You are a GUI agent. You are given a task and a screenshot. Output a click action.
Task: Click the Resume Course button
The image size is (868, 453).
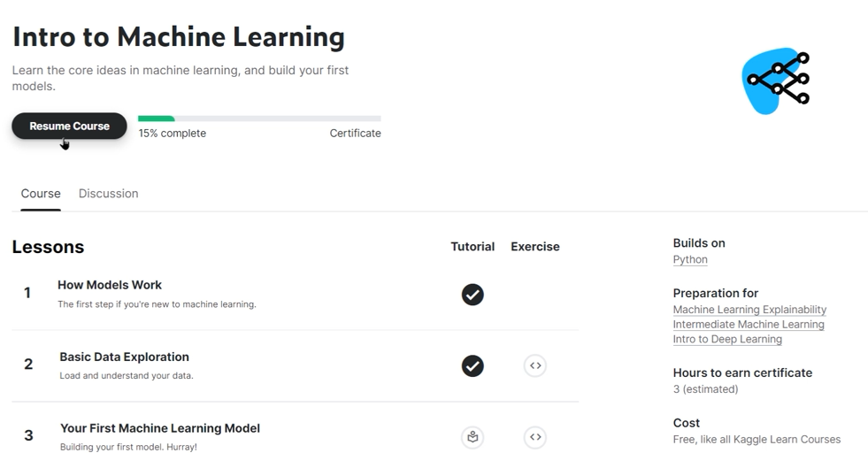coord(69,127)
